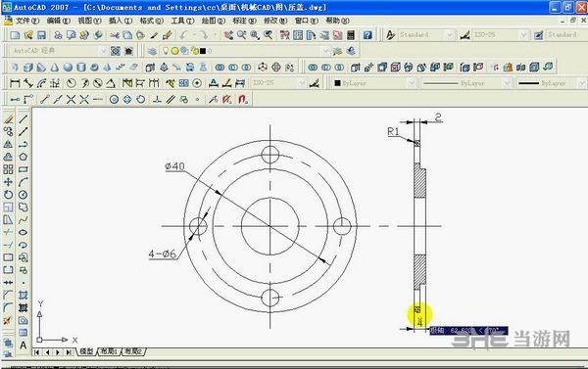Click the 4-Ø6 dimension label
The width and height of the screenshot is (588, 369).
[163, 254]
